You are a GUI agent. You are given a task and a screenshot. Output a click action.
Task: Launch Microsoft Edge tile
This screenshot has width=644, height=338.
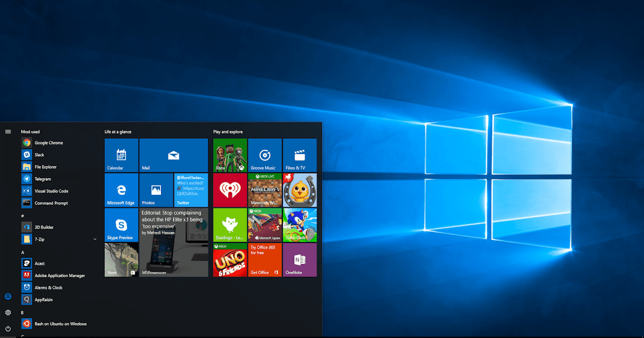tap(121, 190)
